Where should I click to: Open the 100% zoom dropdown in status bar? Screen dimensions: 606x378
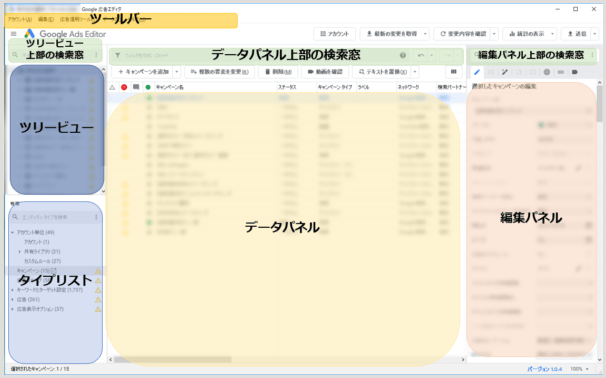tap(579, 369)
